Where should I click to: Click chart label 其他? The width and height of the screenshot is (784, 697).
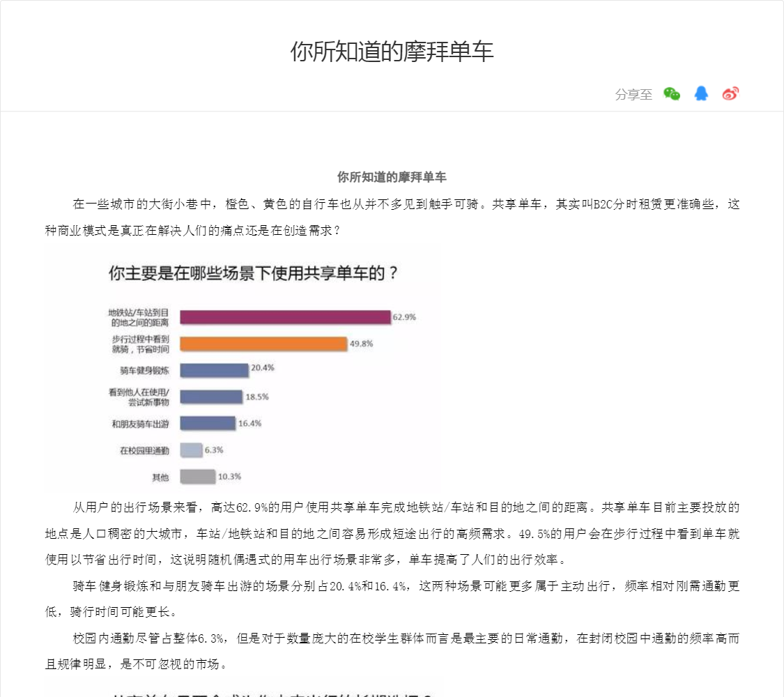tap(160, 477)
